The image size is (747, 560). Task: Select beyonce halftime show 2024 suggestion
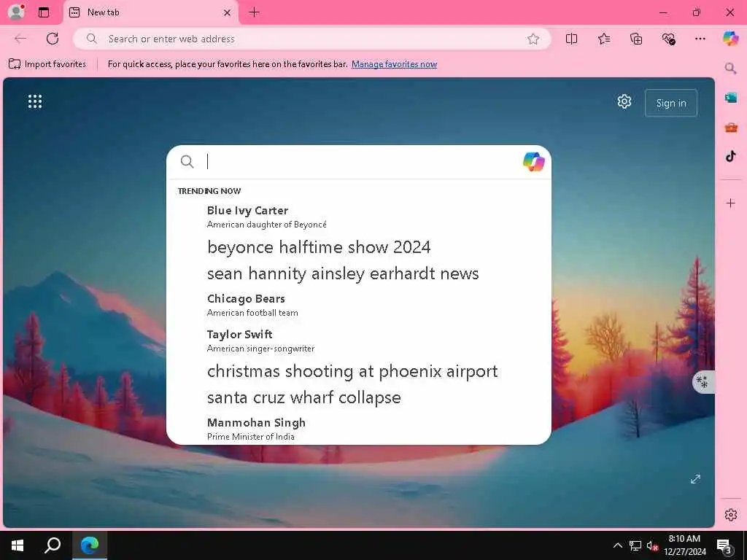[x=359, y=247]
